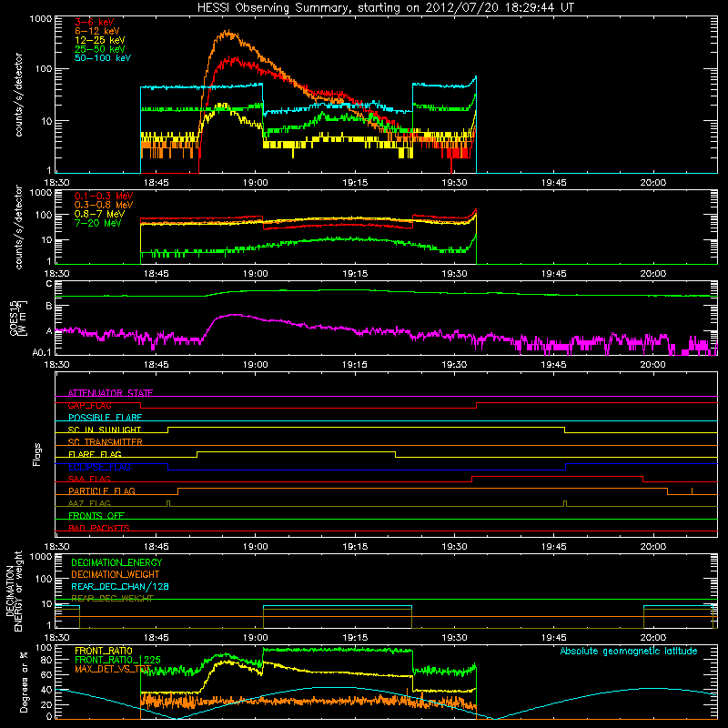
Task: Select the AAZ_FLAG label
Action: tap(89, 503)
